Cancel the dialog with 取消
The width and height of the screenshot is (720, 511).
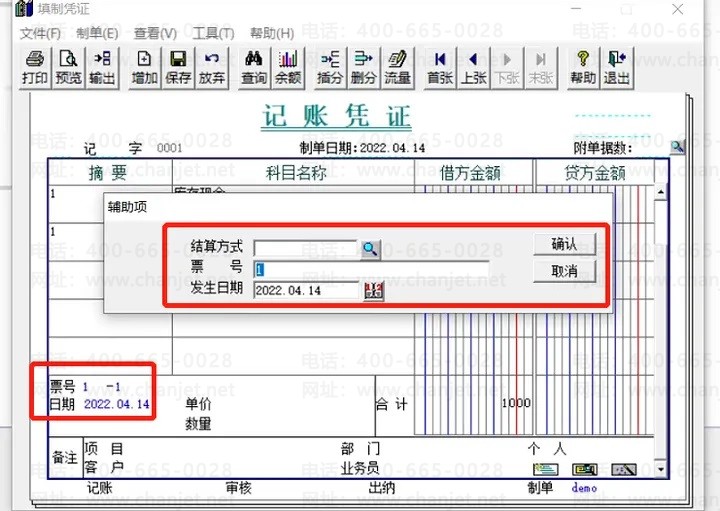[564, 271]
